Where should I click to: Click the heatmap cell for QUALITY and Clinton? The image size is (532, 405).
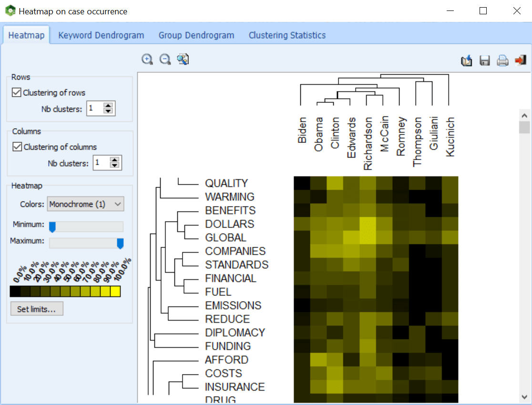point(335,183)
